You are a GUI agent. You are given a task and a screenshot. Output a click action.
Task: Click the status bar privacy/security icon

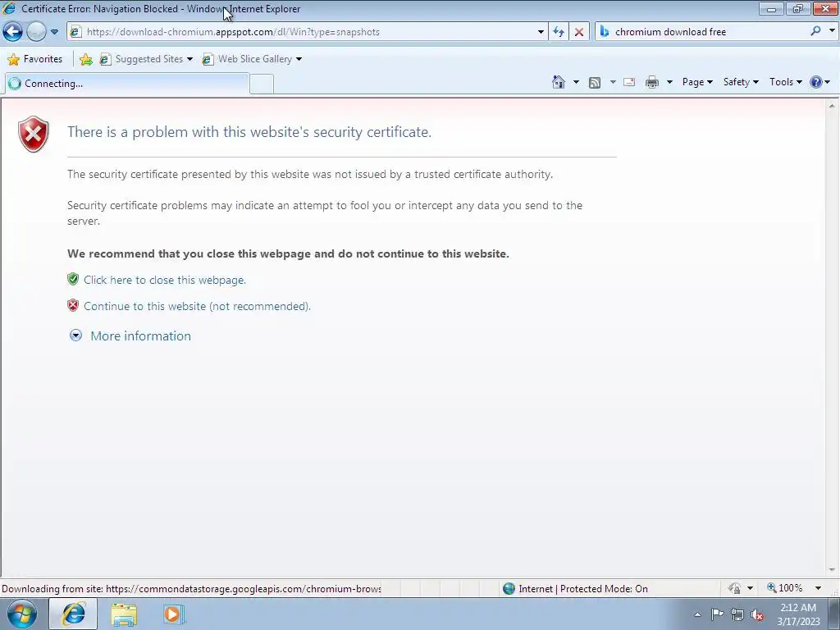click(734, 589)
